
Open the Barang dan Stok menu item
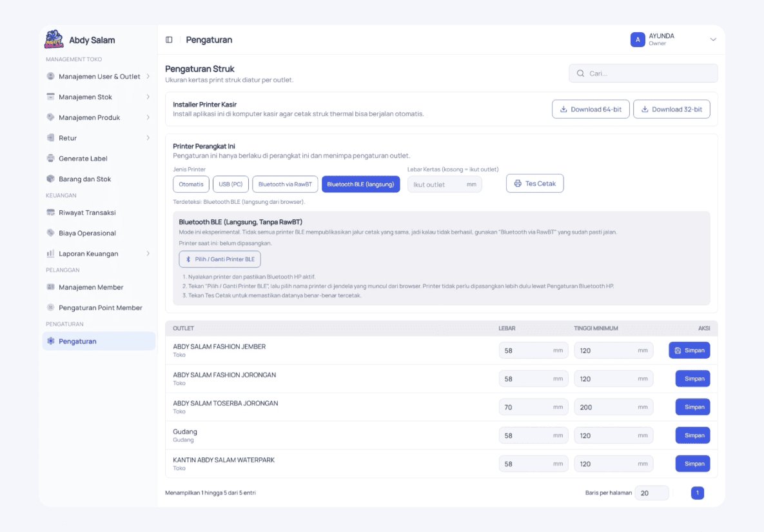point(99,179)
